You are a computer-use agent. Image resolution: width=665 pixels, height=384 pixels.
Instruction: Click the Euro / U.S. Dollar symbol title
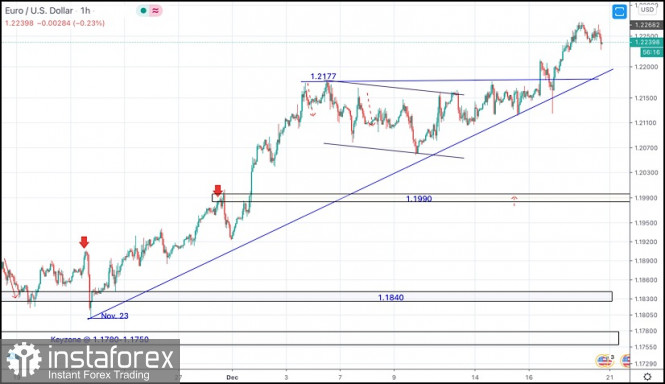pyautogui.click(x=39, y=11)
